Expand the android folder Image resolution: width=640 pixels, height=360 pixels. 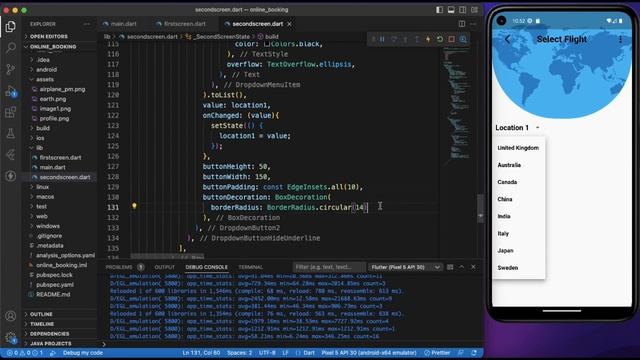(x=47, y=69)
